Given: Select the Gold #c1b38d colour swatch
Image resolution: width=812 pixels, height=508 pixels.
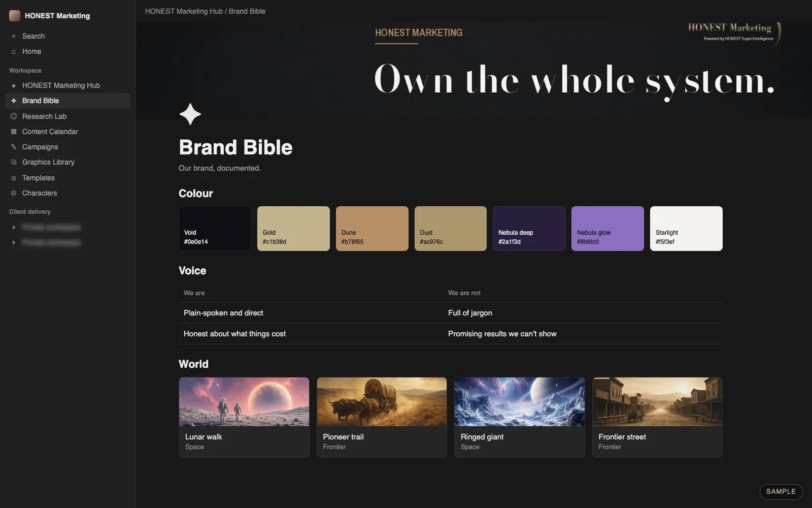Looking at the screenshot, I should 293,229.
